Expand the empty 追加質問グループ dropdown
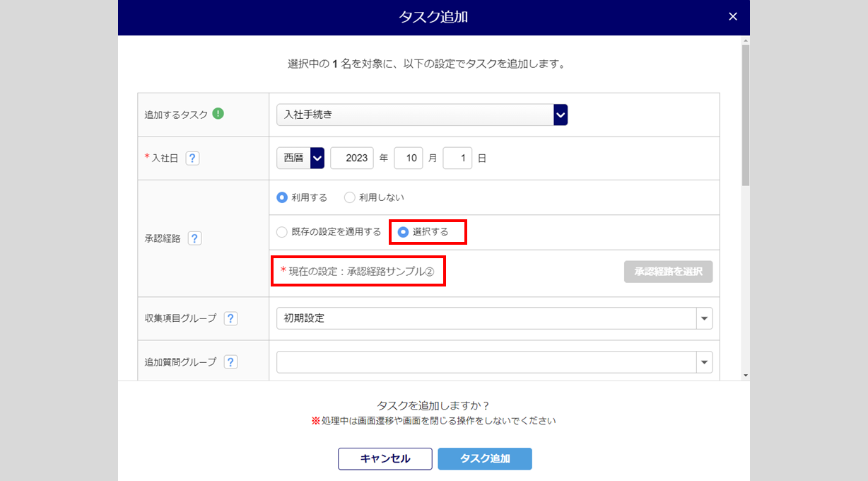This screenshot has height=481, width=868. point(494,362)
